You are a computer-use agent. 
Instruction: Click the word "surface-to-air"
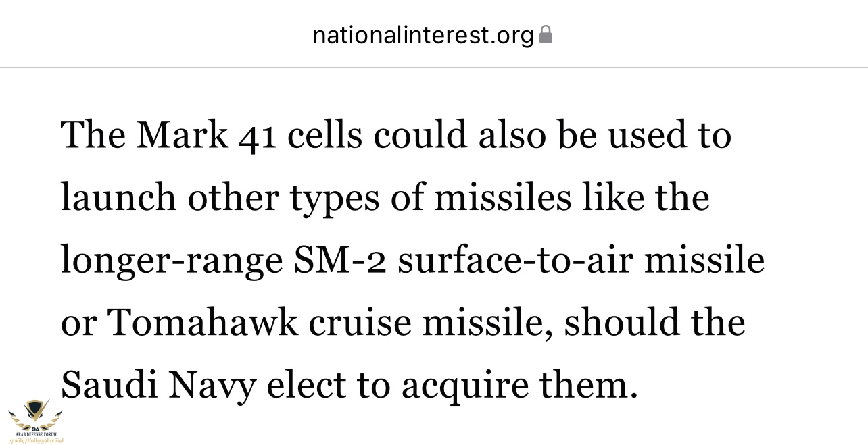pos(514,260)
